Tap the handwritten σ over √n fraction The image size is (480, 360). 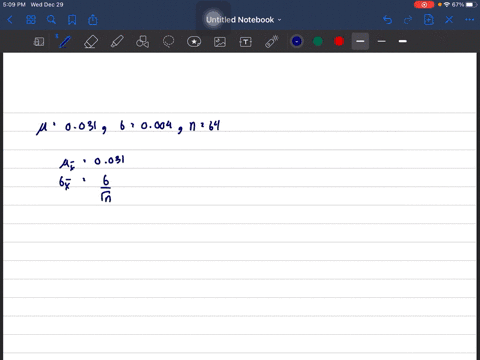pos(106,189)
